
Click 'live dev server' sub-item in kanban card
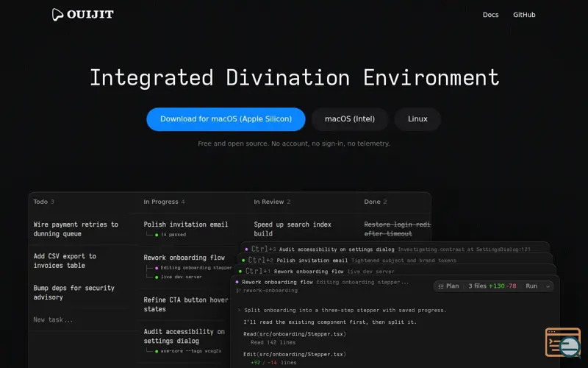click(x=181, y=277)
